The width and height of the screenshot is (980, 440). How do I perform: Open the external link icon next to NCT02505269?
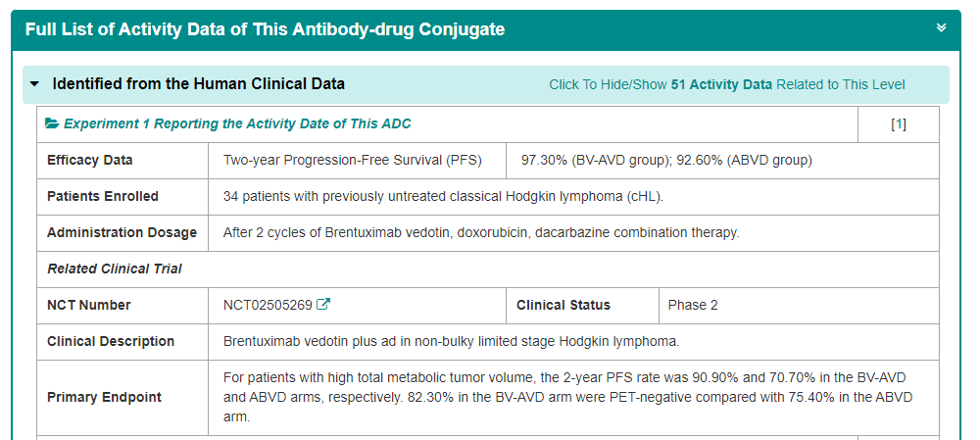coord(323,305)
